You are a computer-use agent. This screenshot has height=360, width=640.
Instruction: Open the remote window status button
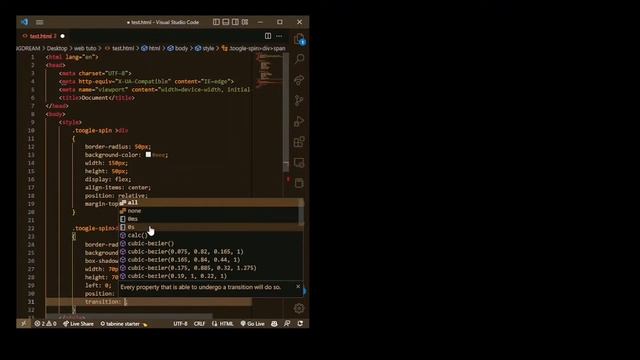click(23, 323)
